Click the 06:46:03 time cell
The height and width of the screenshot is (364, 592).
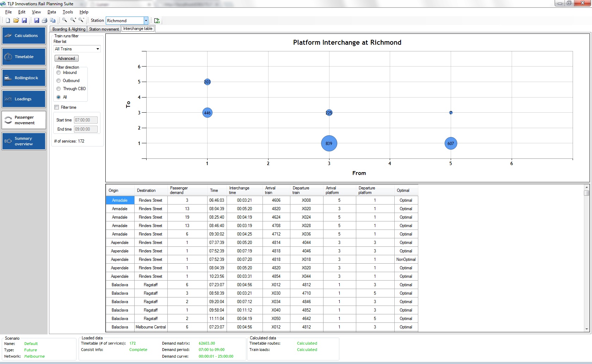[x=217, y=200]
